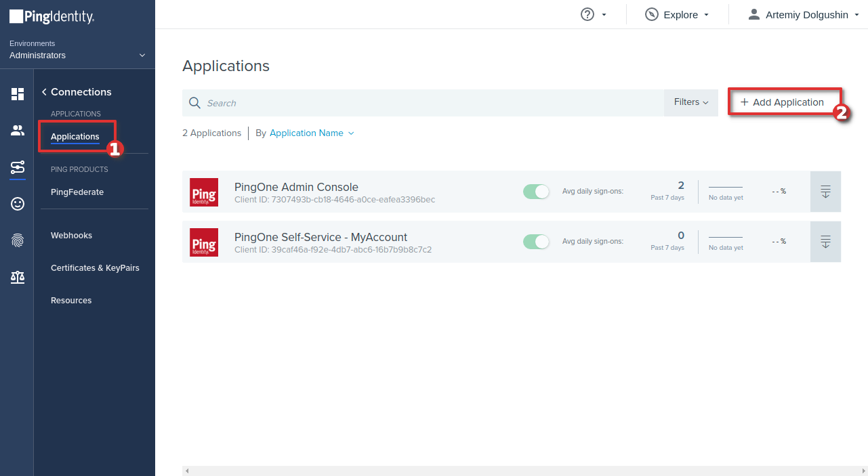Click the '2 Applications' count text
868x476 pixels.
pyautogui.click(x=211, y=133)
